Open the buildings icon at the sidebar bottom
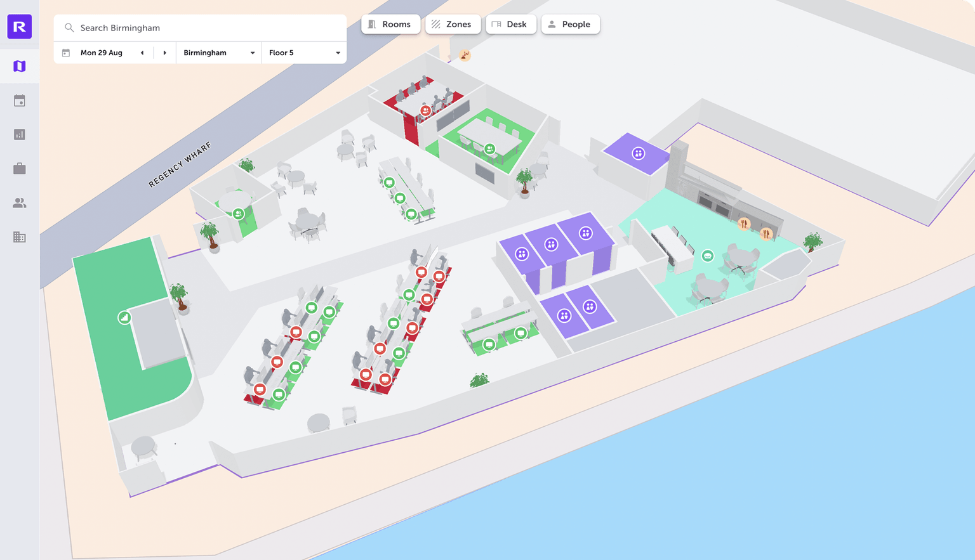Viewport: 975px width, 560px height. click(19, 237)
